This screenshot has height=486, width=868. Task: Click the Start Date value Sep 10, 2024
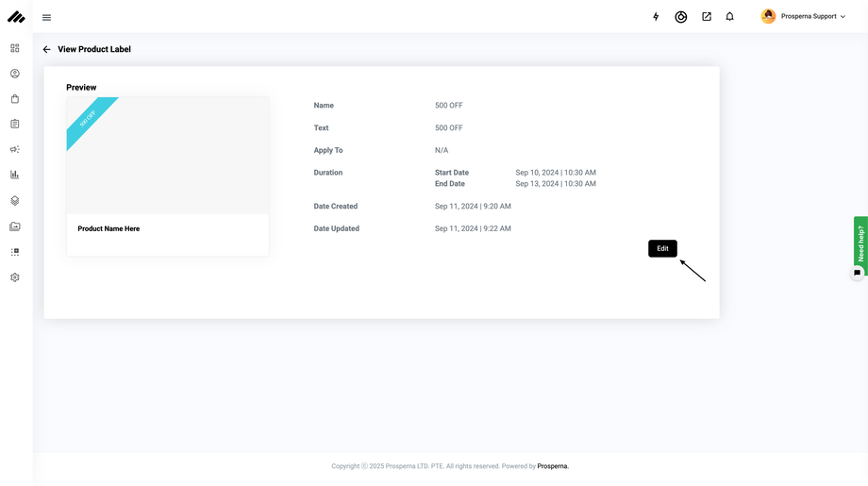pyautogui.click(x=556, y=173)
